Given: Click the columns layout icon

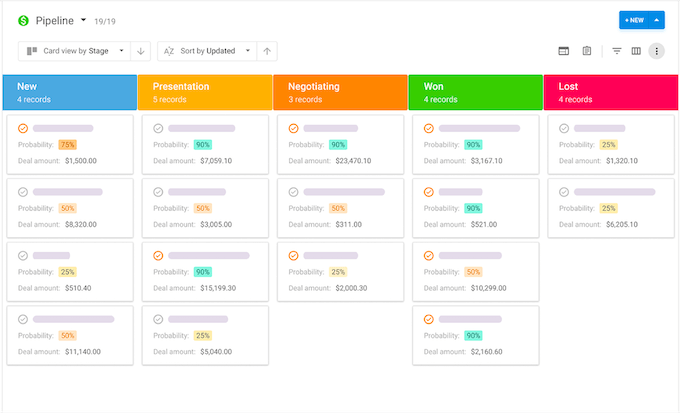Looking at the screenshot, I should pos(636,51).
